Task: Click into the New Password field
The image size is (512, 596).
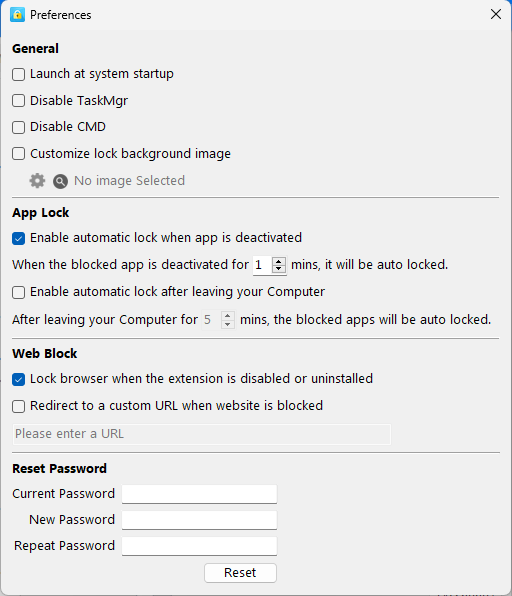Action: (x=200, y=520)
